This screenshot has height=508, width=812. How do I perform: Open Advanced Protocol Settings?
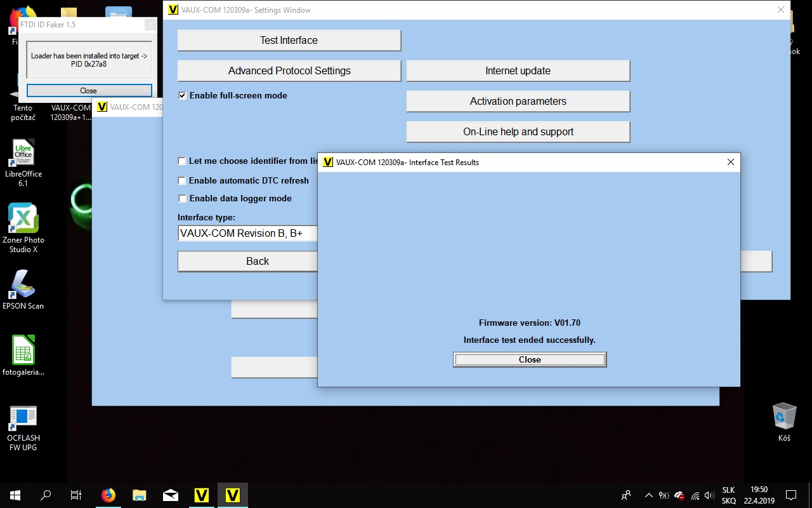(x=289, y=71)
